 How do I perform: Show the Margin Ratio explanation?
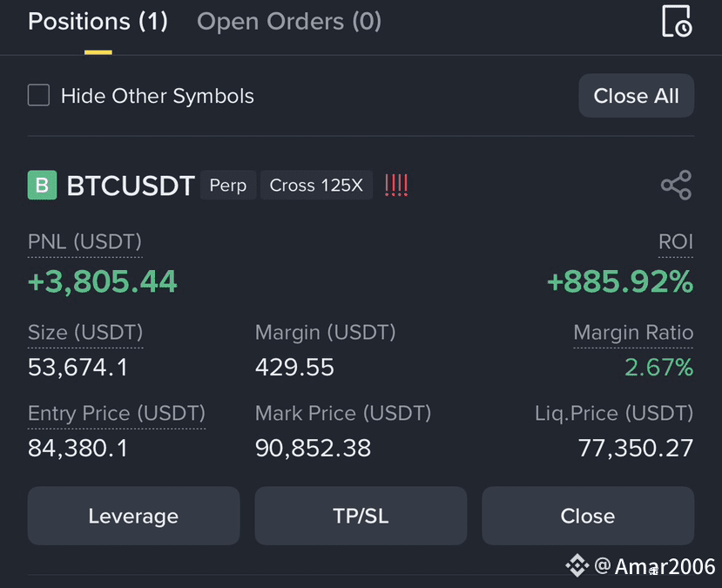(x=633, y=333)
